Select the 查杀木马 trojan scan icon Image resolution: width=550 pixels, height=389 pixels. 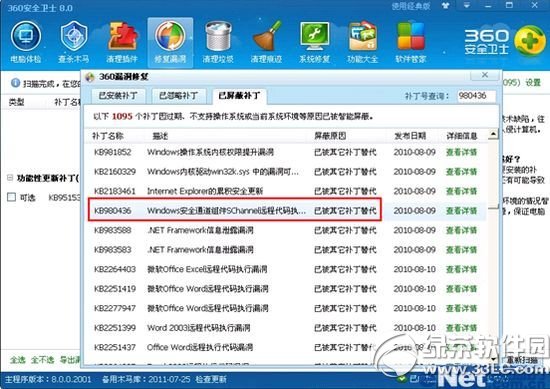[74, 41]
